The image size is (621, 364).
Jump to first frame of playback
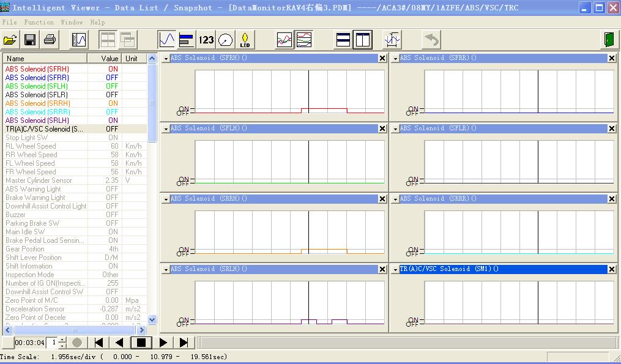pyautogui.click(x=99, y=343)
